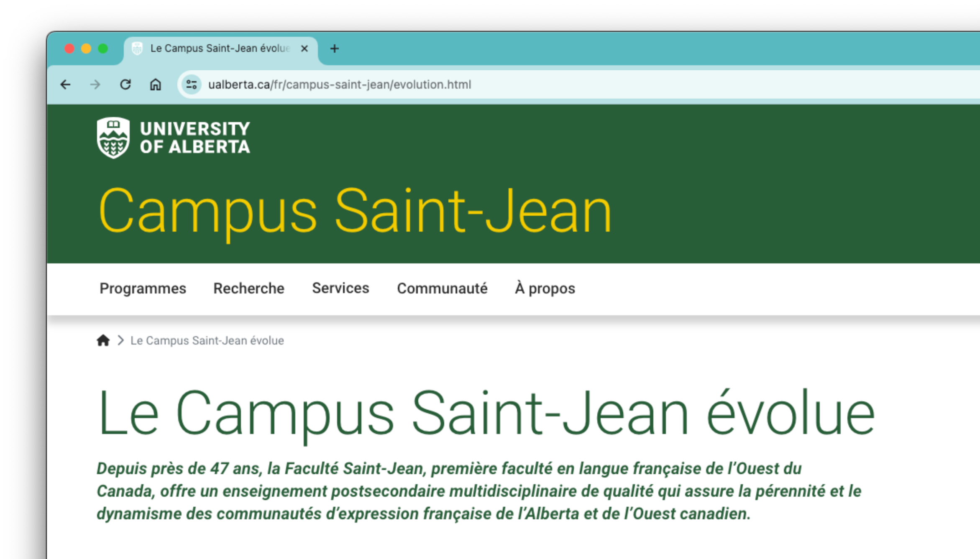980x559 pixels.
Task: View site information icon in address bar
Action: [192, 84]
